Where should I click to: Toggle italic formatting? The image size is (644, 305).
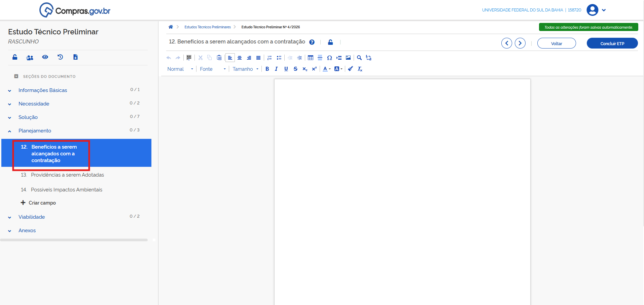[276, 69]
